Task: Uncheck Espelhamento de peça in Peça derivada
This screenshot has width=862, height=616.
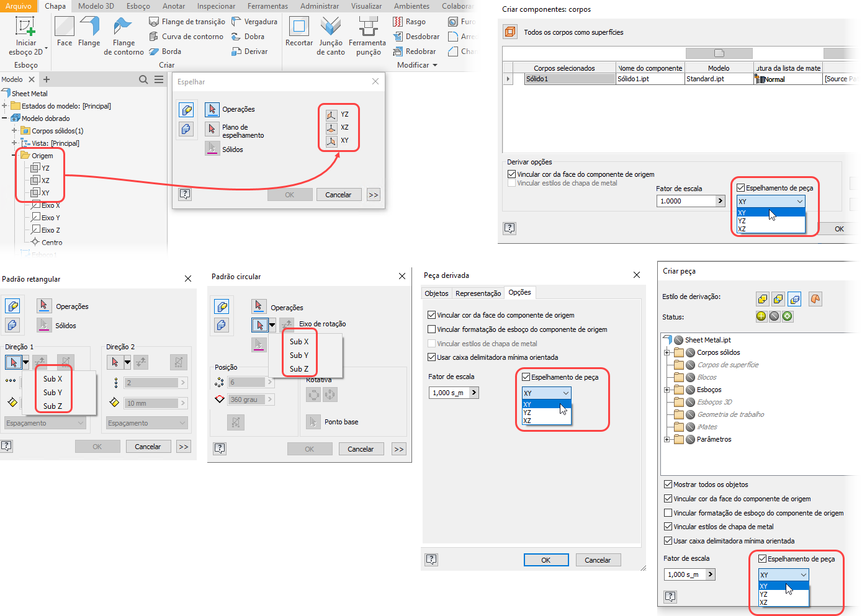Action: [526, 377]
